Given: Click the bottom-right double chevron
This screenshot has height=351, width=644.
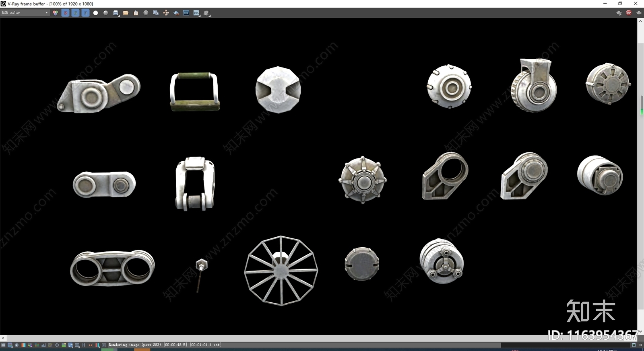Looking at the screenshot, I should pyautogui.click(x=640, y=345).
